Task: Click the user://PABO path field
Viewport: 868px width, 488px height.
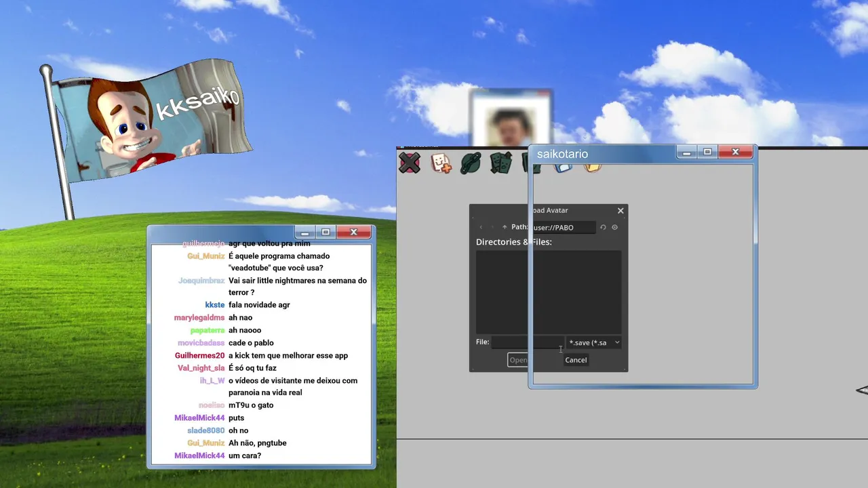Action: coord(563,228)
